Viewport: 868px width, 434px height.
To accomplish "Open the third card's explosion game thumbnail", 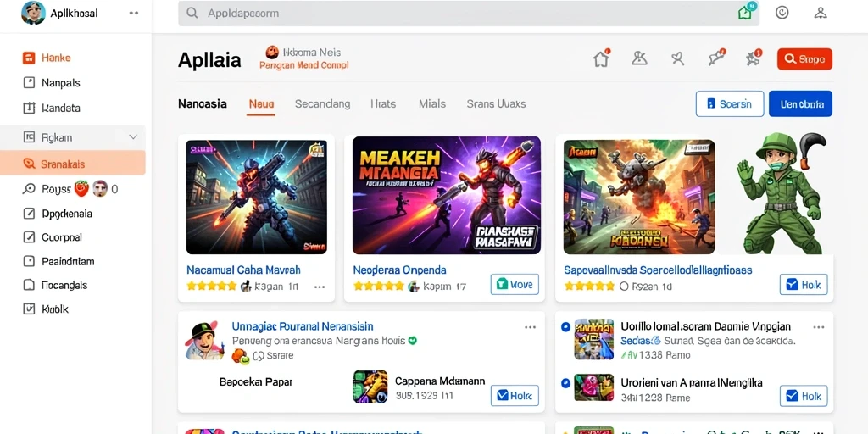I will pos(639,197).
